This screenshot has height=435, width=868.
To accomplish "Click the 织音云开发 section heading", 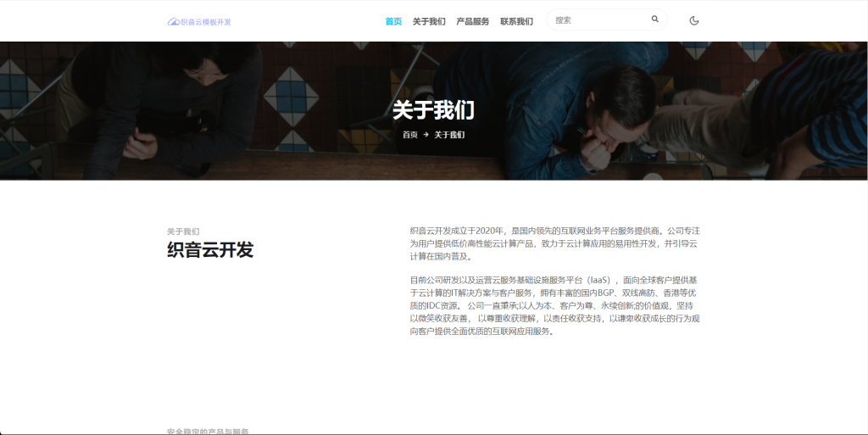I will pyautogui.click(x=210, y=249).
